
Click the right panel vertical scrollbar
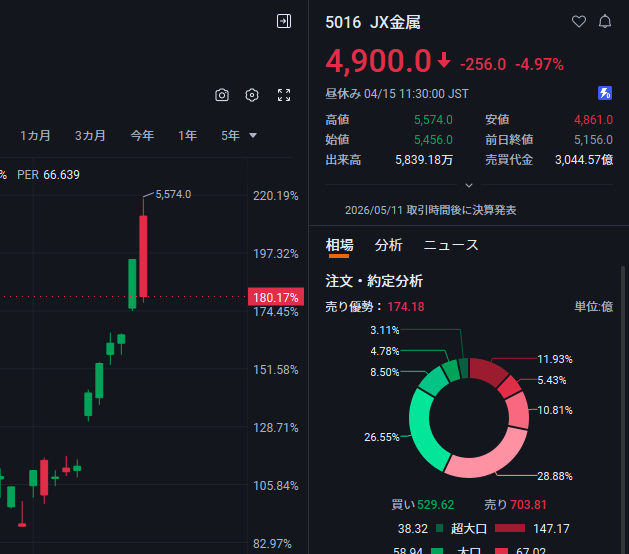[623, 409]
